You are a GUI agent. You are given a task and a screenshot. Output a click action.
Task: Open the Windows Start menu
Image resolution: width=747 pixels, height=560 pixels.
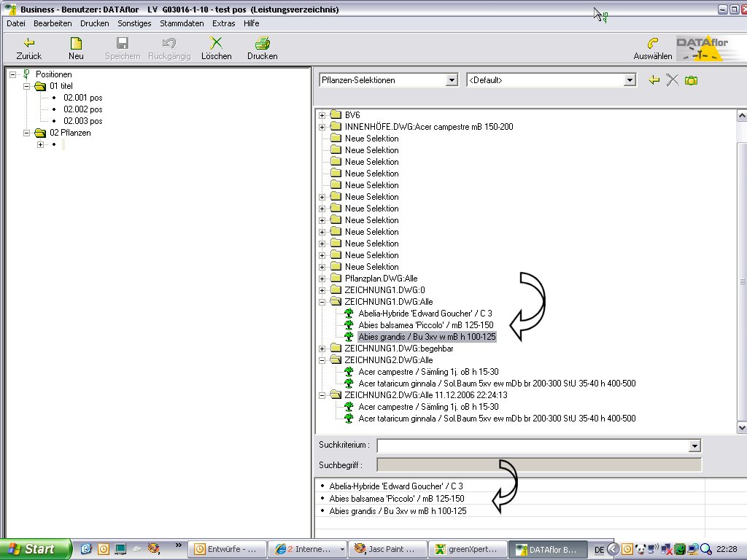pos(35,549)
